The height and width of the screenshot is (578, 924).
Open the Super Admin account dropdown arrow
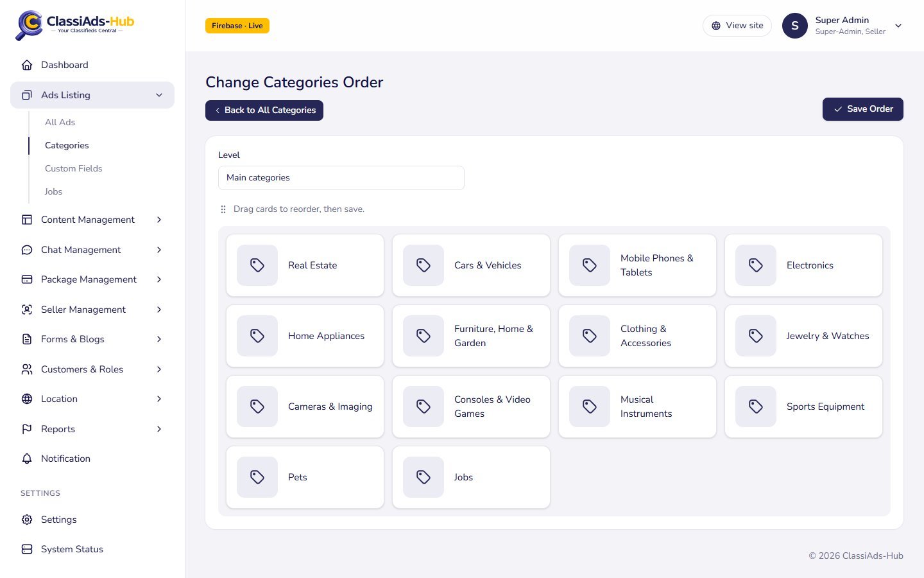[898, 26]
